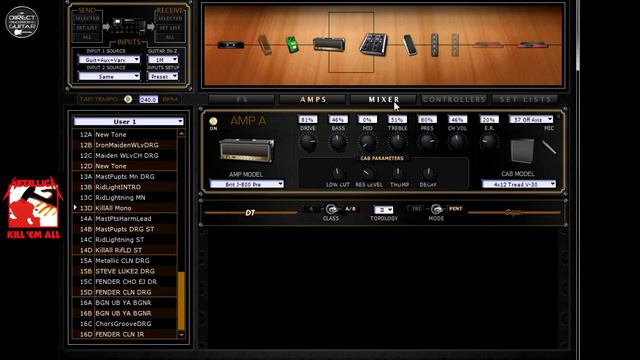This screenshot has width=640, height=360.
Task: Open the DT Topology dropdown
Action: click(384, 210)
